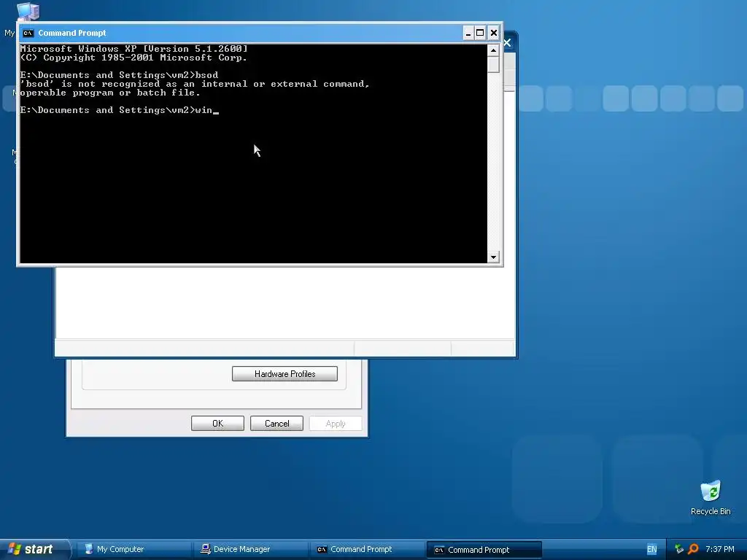This screenshot has width=747, height=560.
Task: Open the Windows Start menu
Action: pos(34,549)
